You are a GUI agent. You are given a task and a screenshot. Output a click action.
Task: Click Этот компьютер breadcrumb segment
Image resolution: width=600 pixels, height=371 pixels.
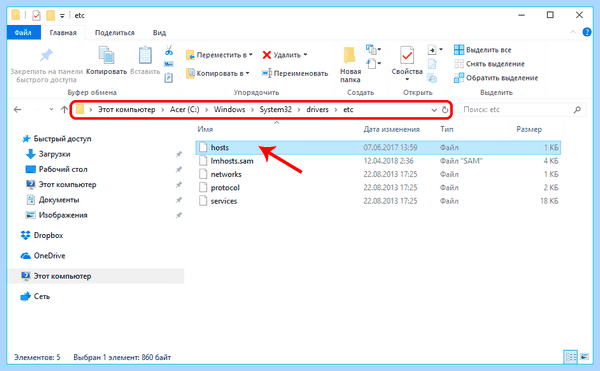point(127,109)
